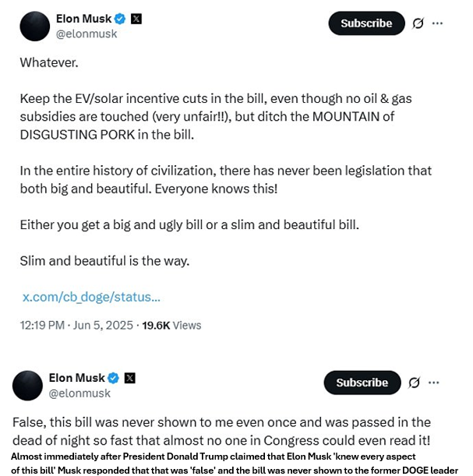Click the X affiliate badge on the "Whatever." post

click(x=136, y=19)
